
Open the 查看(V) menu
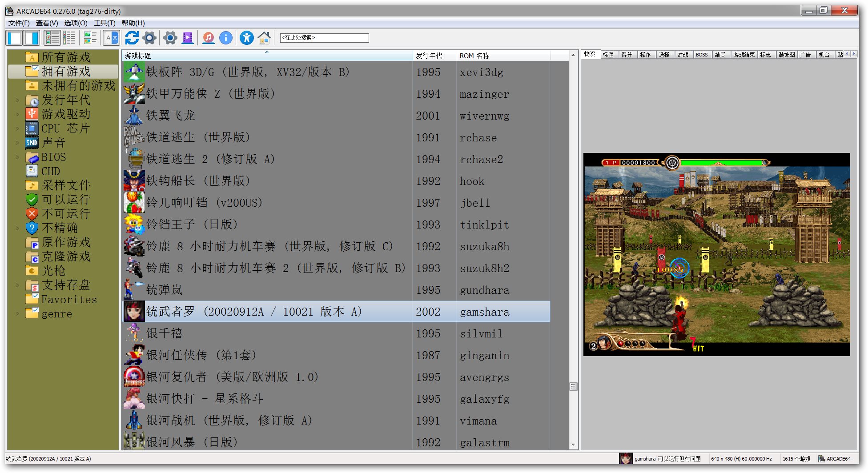47,23
